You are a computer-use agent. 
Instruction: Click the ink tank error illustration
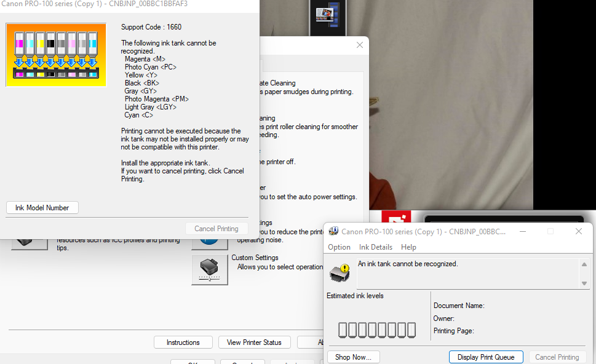(55, 55)
